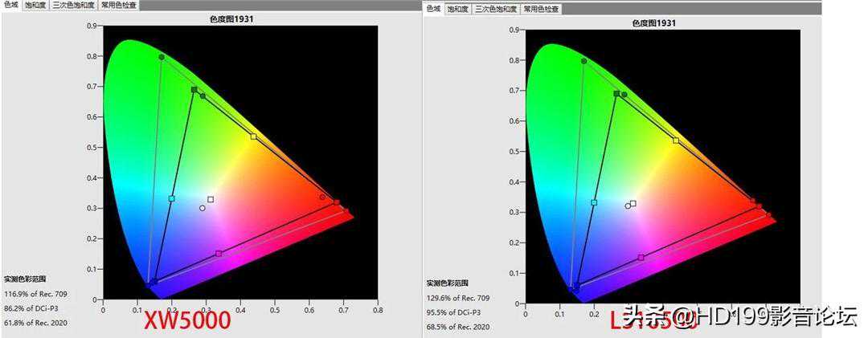Open the 饱和度 tab in left panel
The width and height of the screenshot is (868, 338).
[35, 5]
